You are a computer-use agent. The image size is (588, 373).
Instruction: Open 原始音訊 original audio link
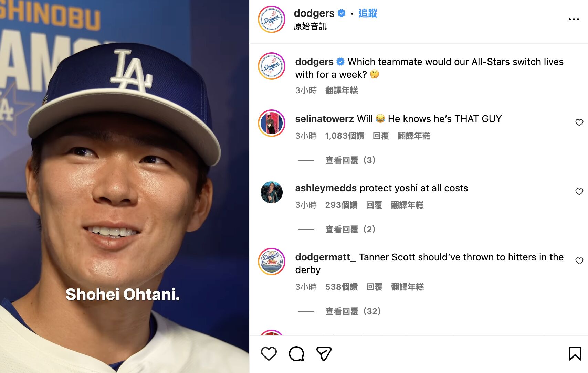click(x=310, y=26)
